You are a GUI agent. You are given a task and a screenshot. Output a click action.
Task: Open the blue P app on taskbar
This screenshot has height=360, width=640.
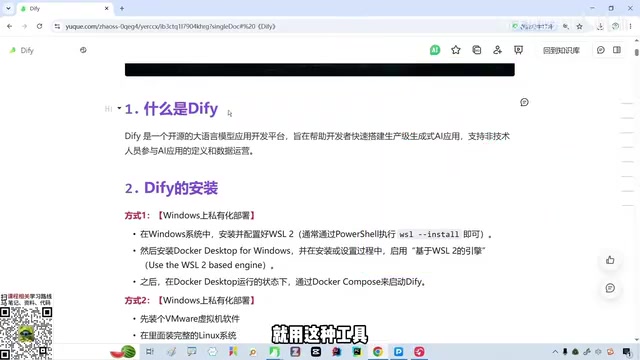coord(398,351)
